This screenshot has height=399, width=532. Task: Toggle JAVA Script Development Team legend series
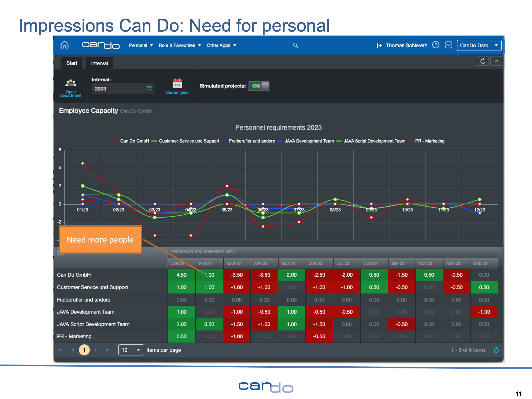(x=371, y=141)
